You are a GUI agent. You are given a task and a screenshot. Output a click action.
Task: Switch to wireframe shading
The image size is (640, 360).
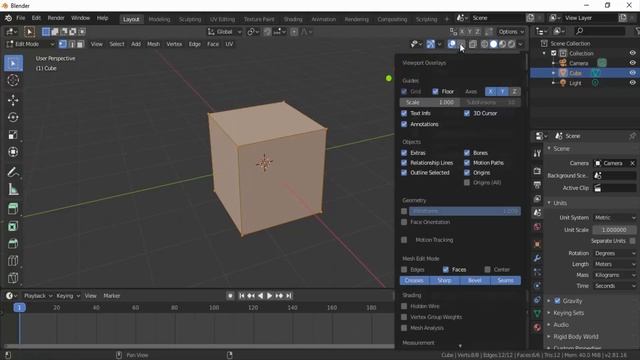pyautogui.click(x=484, y=44)
